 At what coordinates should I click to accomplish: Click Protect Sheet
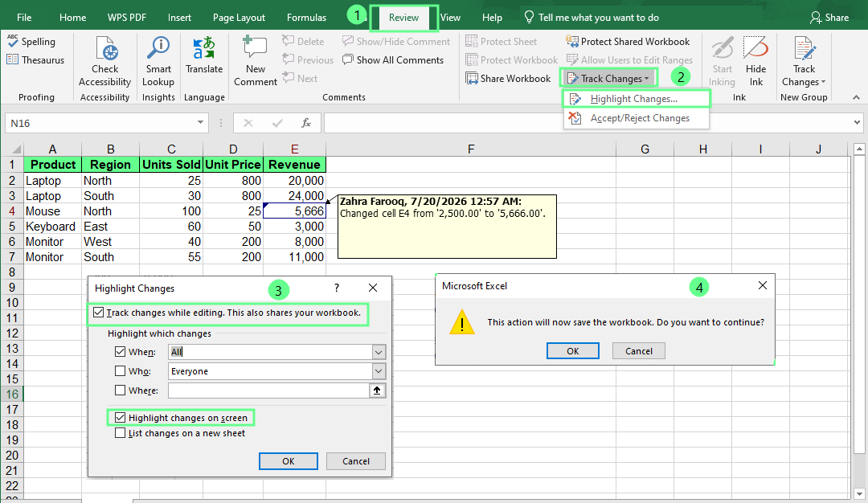coord(501,42)
